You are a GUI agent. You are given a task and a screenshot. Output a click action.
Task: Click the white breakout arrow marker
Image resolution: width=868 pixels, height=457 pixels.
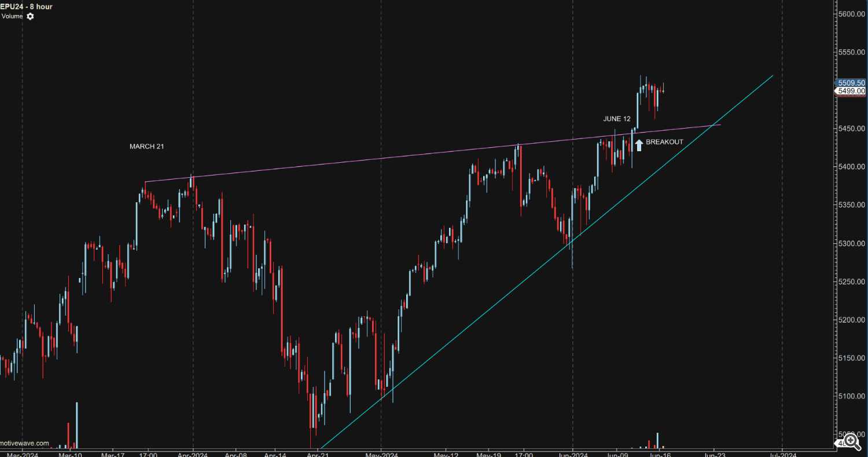click(x=639, y=145)
